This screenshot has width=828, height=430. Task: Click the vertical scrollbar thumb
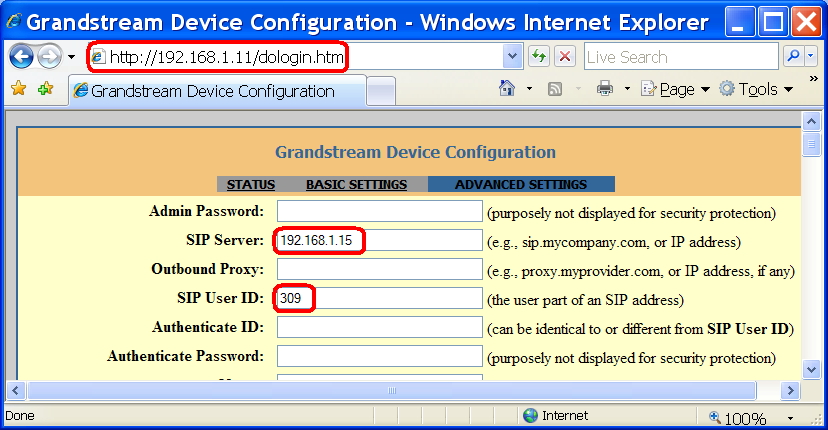click(x=812, y=145)
